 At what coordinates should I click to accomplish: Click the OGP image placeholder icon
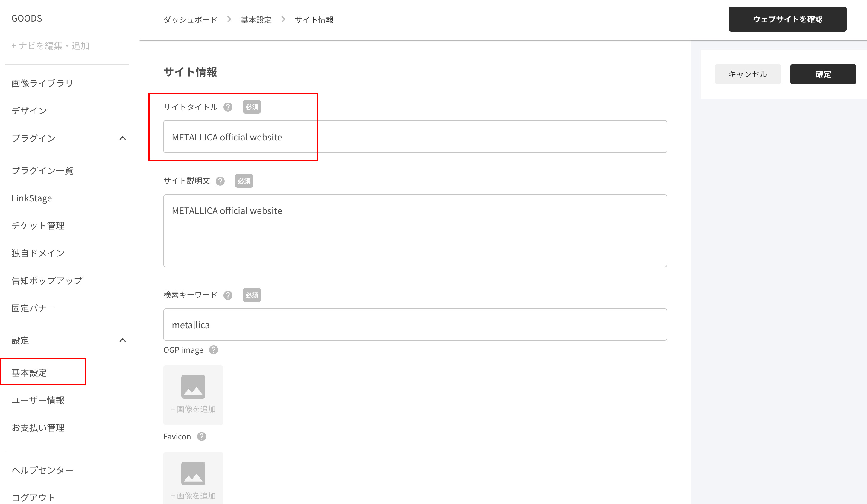(193, 387)
